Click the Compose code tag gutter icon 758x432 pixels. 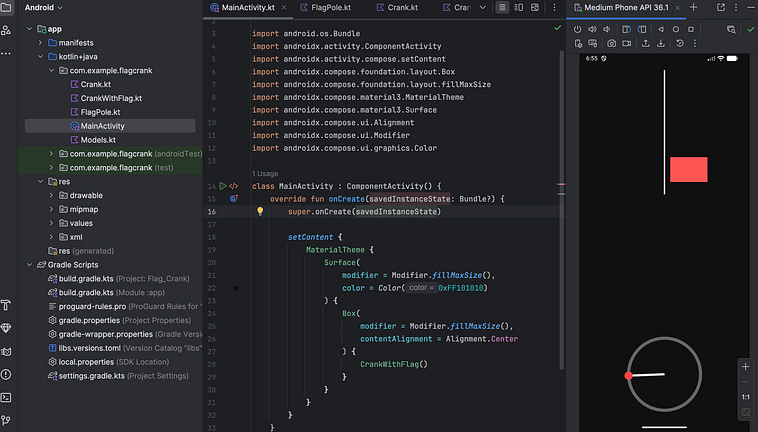click(233, 186)
